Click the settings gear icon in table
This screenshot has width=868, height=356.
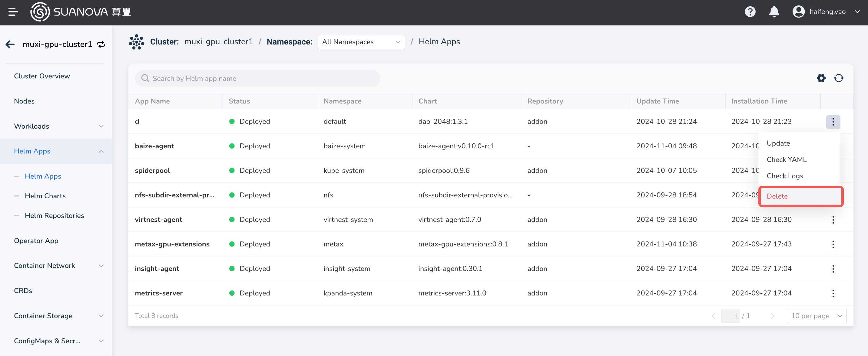tap(821, 78)
